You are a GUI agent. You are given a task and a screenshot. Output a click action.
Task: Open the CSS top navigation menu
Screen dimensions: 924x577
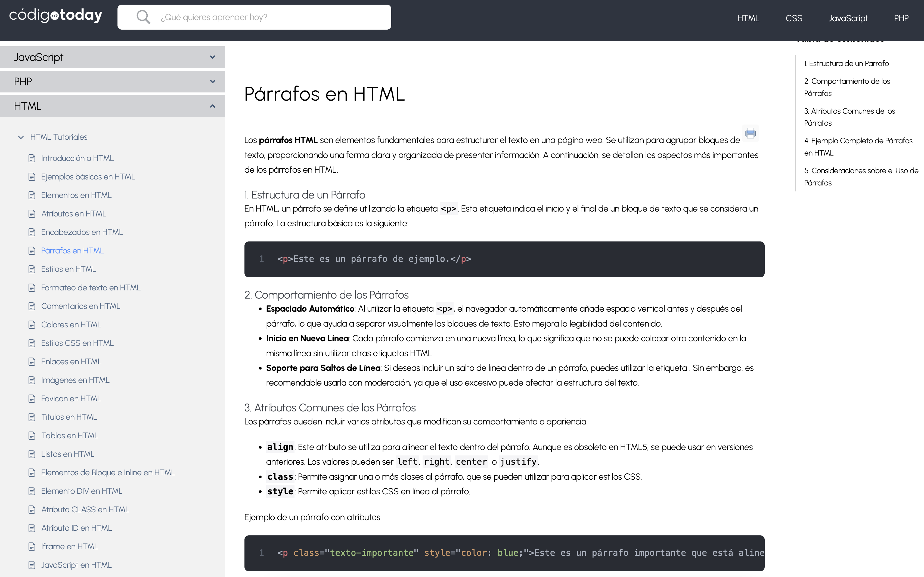794,18
